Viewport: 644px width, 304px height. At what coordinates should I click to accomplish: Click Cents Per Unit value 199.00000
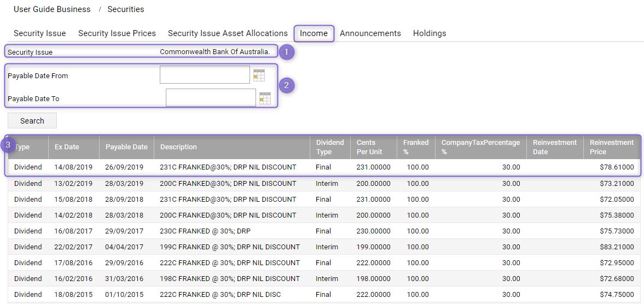pyautogui.click(x=373, y=247)
